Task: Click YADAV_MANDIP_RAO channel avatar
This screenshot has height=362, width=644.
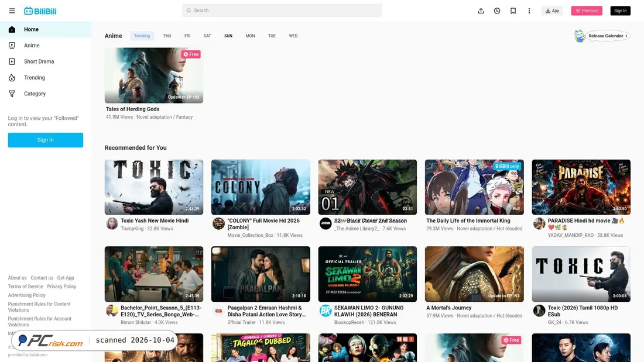Action: [539, 223]
